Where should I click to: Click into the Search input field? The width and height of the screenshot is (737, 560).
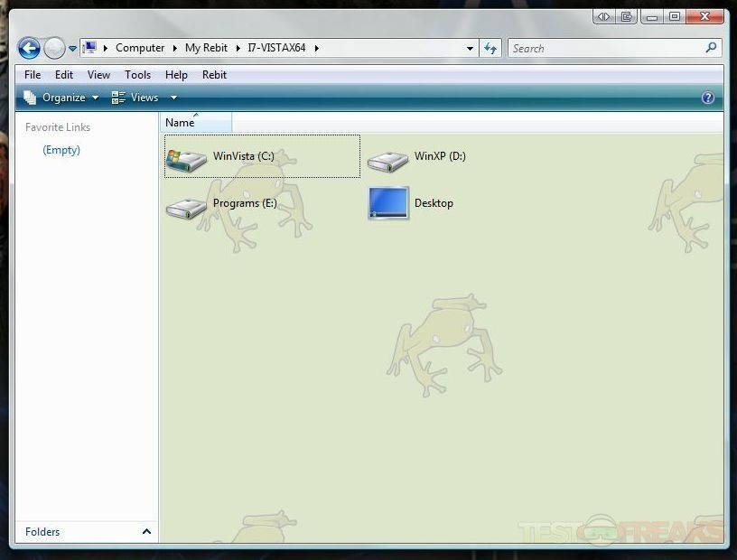click(605, 49)
